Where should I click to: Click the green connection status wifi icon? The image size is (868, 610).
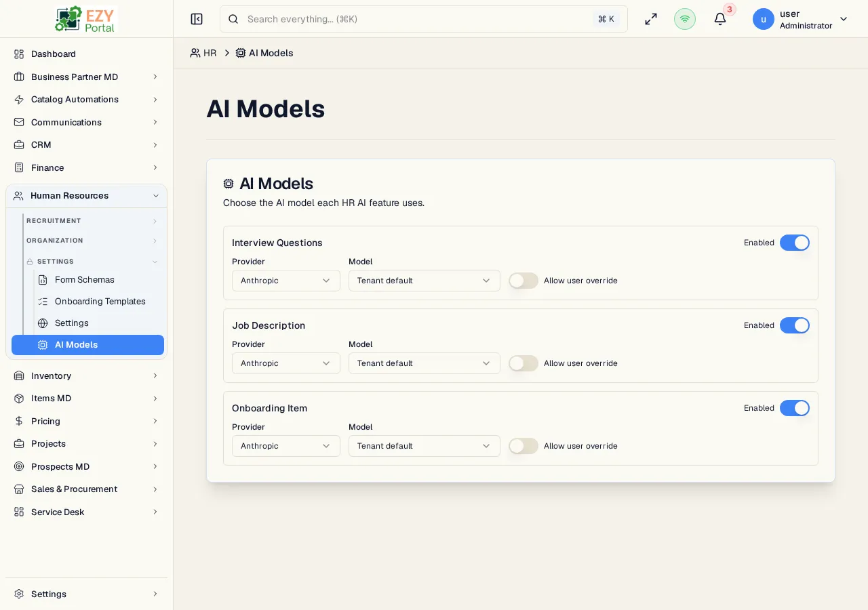[x=685, y=19]
